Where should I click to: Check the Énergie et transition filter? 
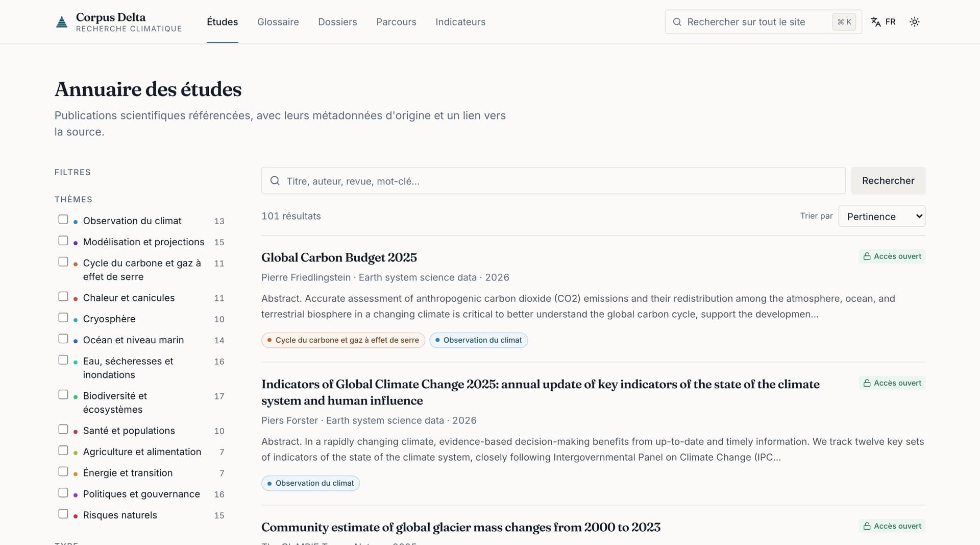(x=63, y=471)
